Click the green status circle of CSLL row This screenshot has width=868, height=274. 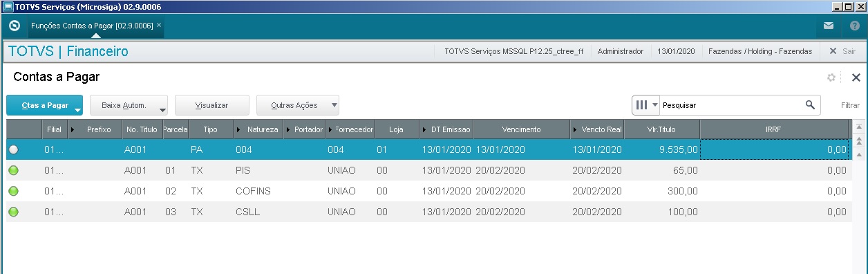[14, 212]
